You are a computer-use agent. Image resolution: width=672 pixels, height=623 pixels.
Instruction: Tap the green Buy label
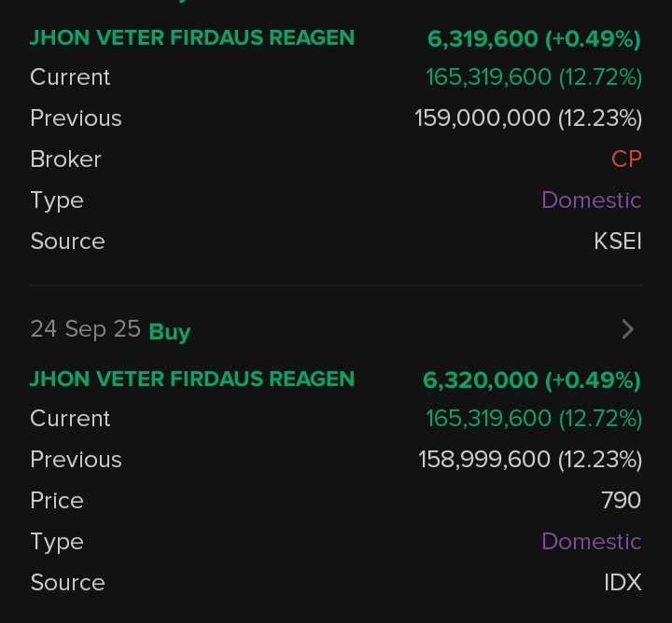(x=170, y=332)
